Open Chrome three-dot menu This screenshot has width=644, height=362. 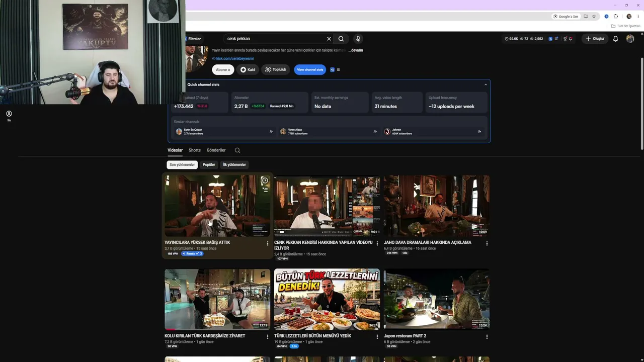click(x=637, y=17)
